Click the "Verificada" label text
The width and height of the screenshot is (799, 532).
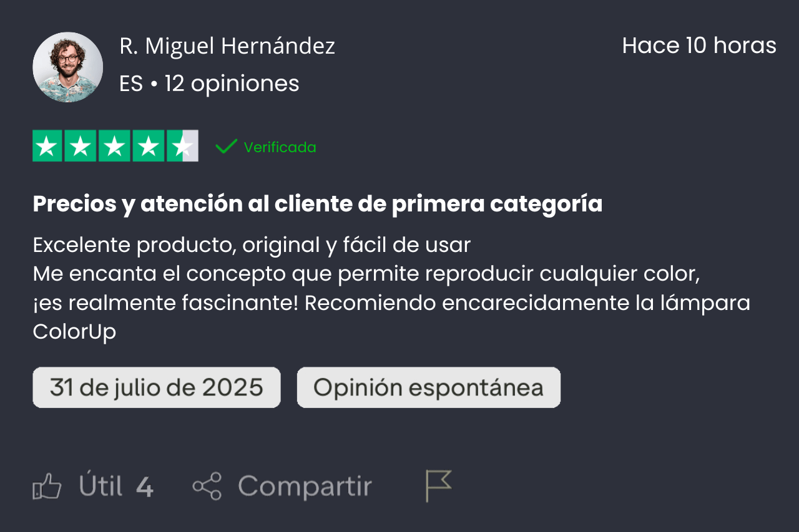coord(280,147)
